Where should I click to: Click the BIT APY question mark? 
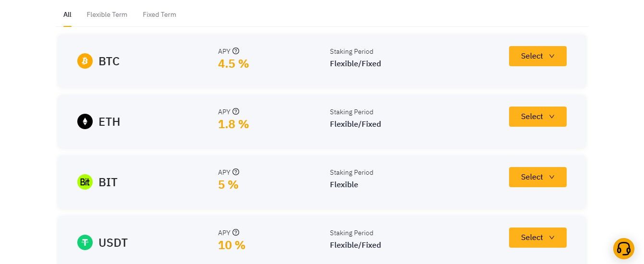coord(236,172)
